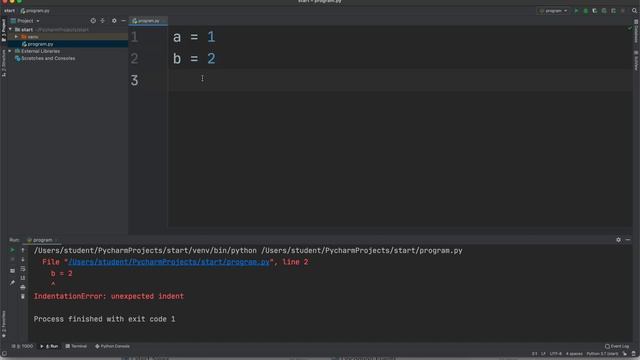Open the Terminal tool window button

pos(76,346)
